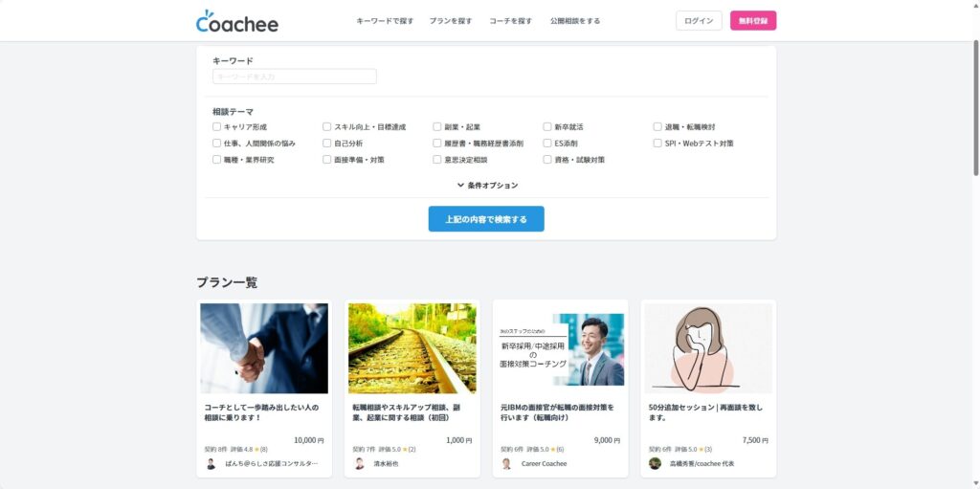Click the pink 無料登録 button
This screenshot has width=980, height=489.
pos(753,21)
